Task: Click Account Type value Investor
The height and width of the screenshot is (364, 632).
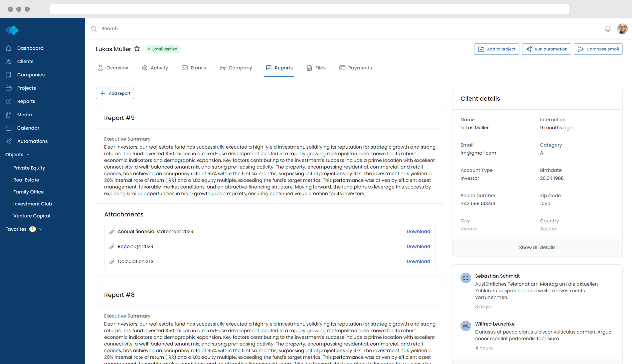Action: pos(469,178)
